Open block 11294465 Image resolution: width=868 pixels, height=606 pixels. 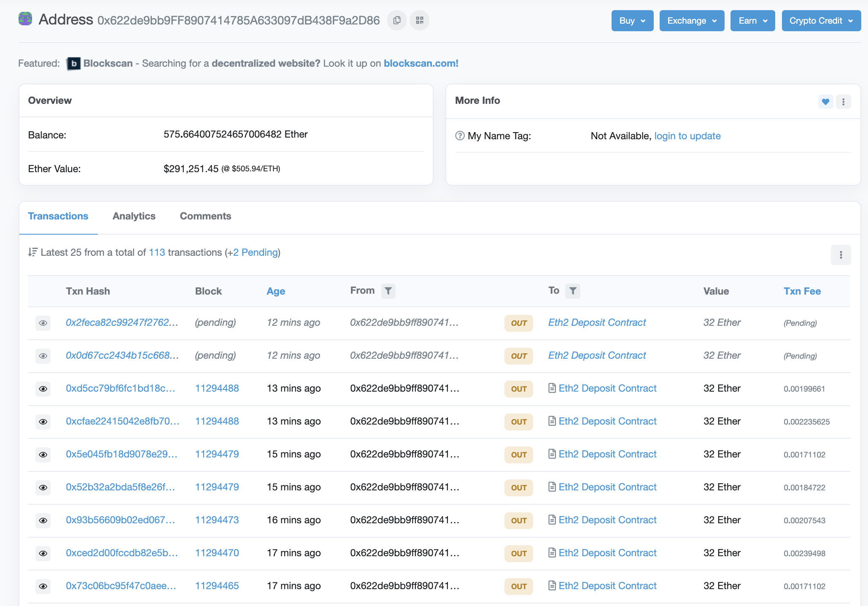click(217, 586)
